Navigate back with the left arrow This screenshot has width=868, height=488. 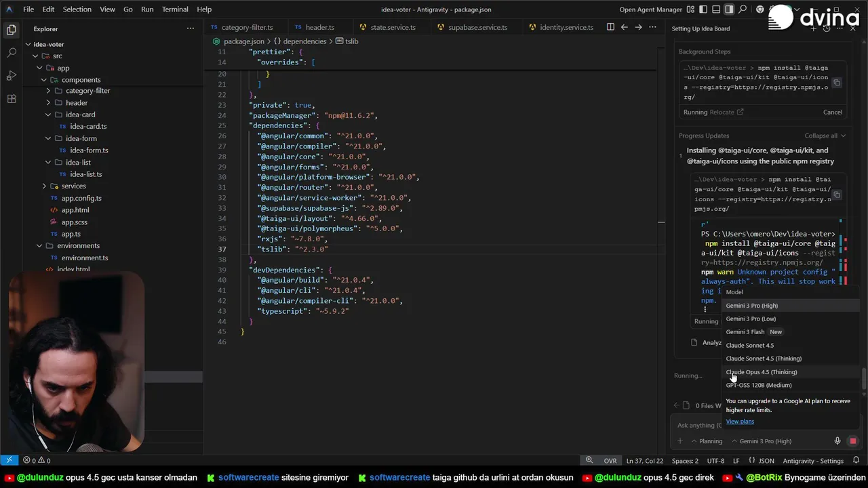(625, 27)
